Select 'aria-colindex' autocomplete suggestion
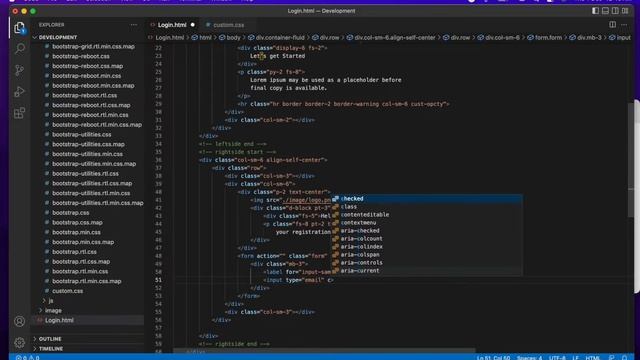 click(426, 247)
